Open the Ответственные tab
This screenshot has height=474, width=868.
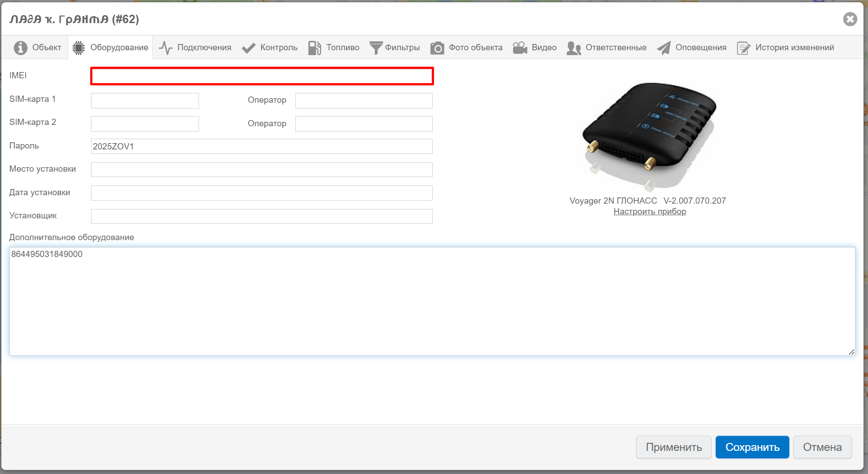click(x=607, y=48)
